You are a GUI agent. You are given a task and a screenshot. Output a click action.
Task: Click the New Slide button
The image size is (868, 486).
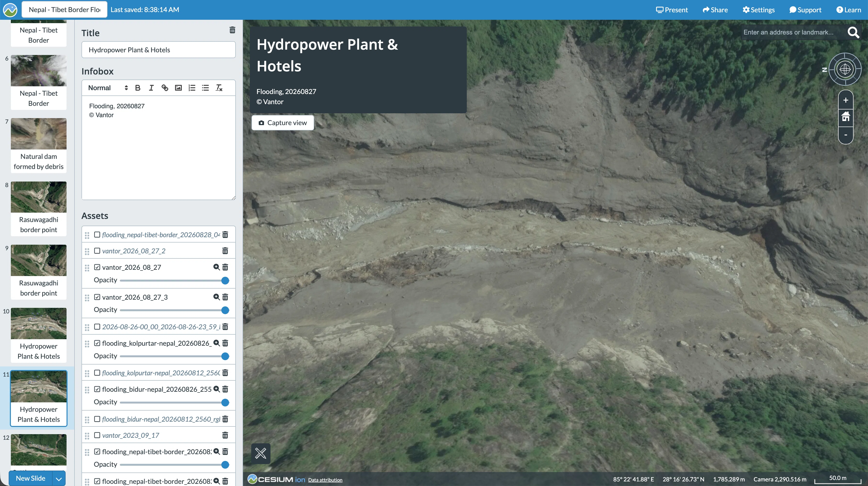pos(30,478)
